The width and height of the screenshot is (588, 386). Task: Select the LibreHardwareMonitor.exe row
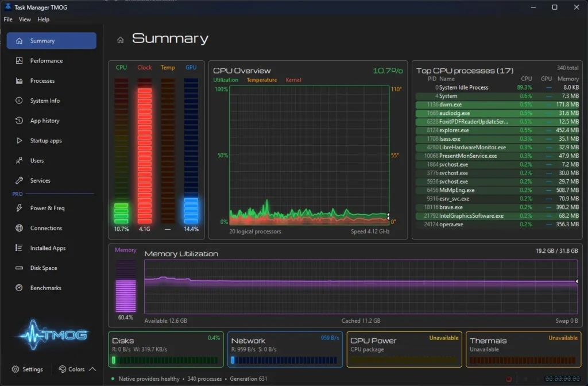[x=497, y=148]
